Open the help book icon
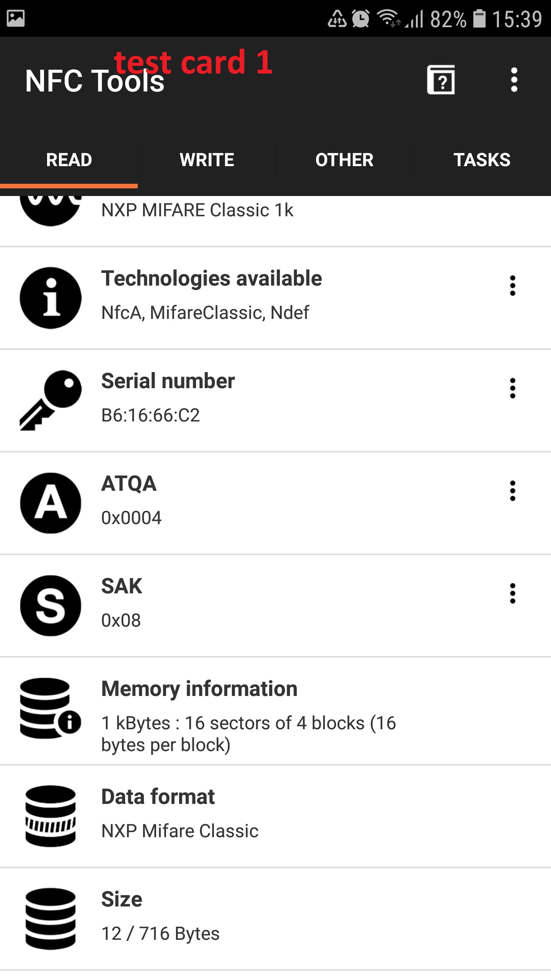Image resolution: width=551 pixels, height=980 pixels. point(441,80)
